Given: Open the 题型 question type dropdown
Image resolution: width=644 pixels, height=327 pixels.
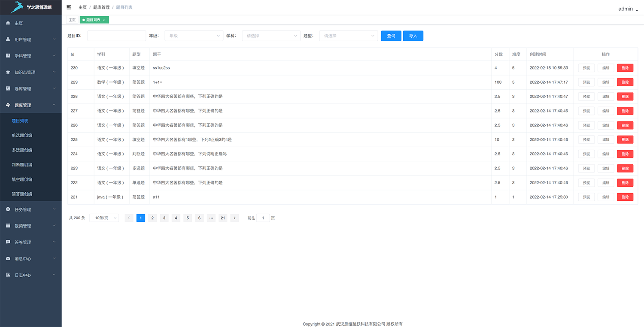Looking at the screenshot, I should [x=348, y=36].
